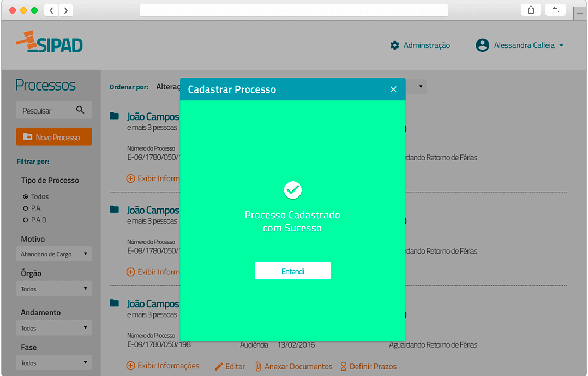The width and height of the screenshot is (588, 376).
Task: Select the P.A. radio option
Action: (26, 208)
